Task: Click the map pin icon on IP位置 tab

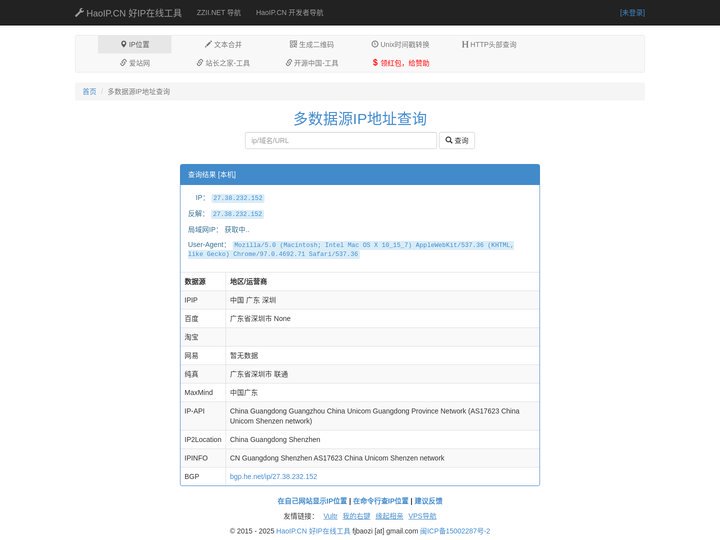Action: coord(124,44)
